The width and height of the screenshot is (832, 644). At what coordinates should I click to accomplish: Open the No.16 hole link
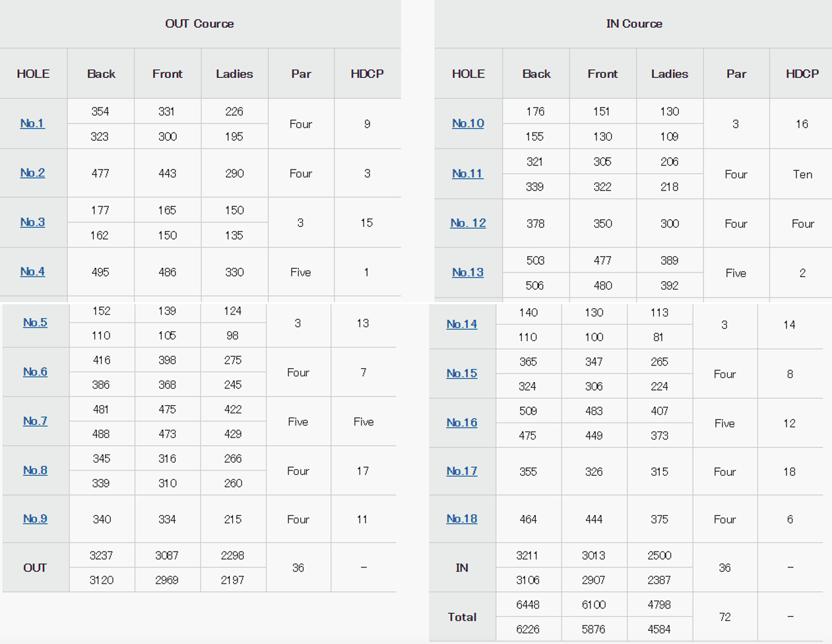tap(462, 423)
